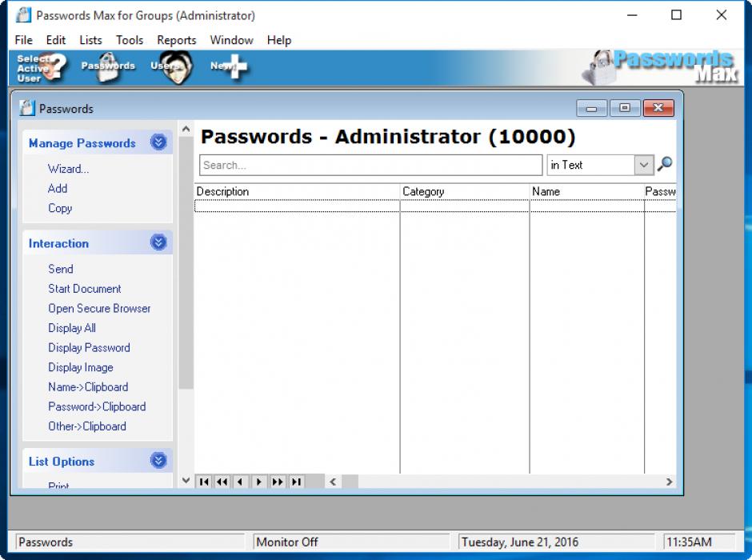Click inside the Search text field
Image resolution: width=752 pixels, height=560 pixels.
pos(370,165)
